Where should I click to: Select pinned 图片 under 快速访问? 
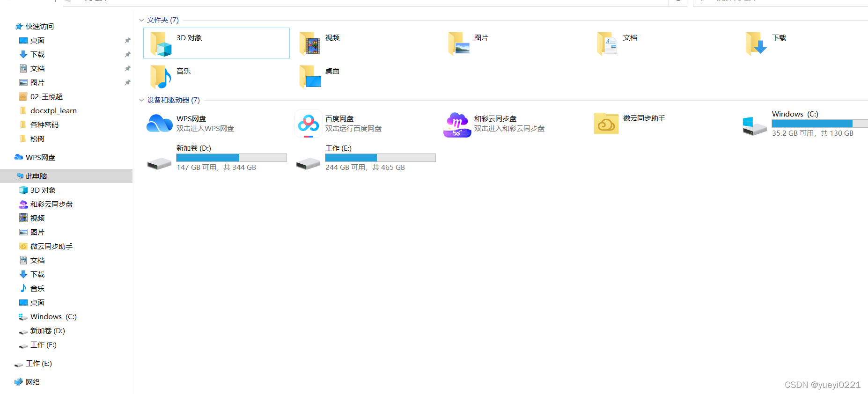[x=37, y=82]
